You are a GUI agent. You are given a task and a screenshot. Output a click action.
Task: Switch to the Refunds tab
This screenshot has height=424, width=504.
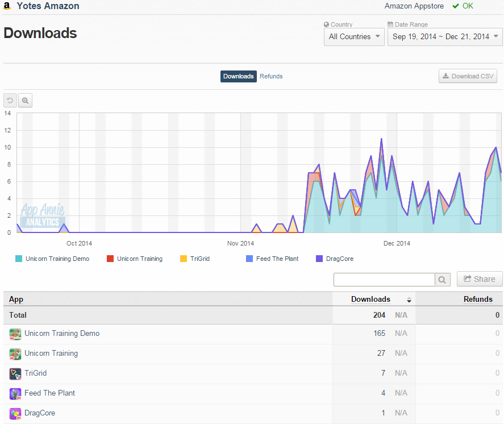click(271, 77)
